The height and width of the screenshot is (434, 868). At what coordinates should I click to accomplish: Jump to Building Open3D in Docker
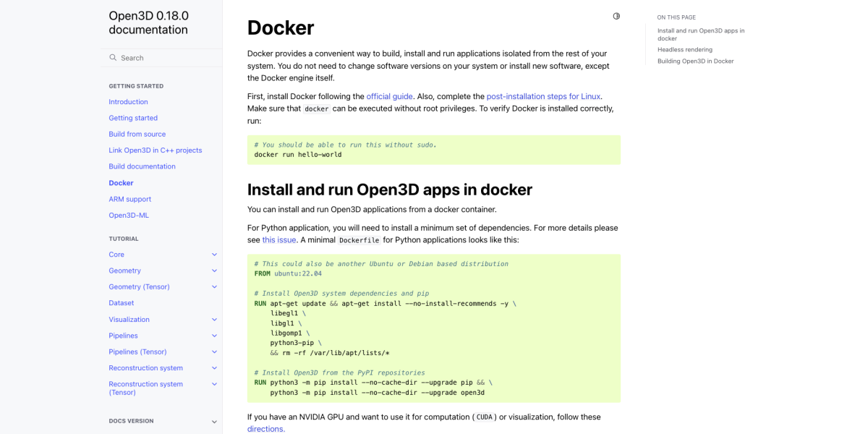click(x=695, y=61)
